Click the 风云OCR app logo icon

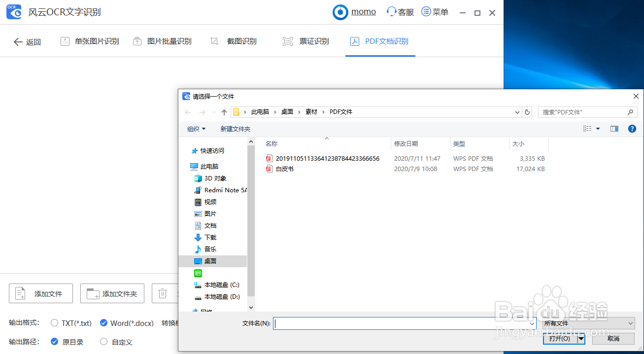(x=14, y=12)
